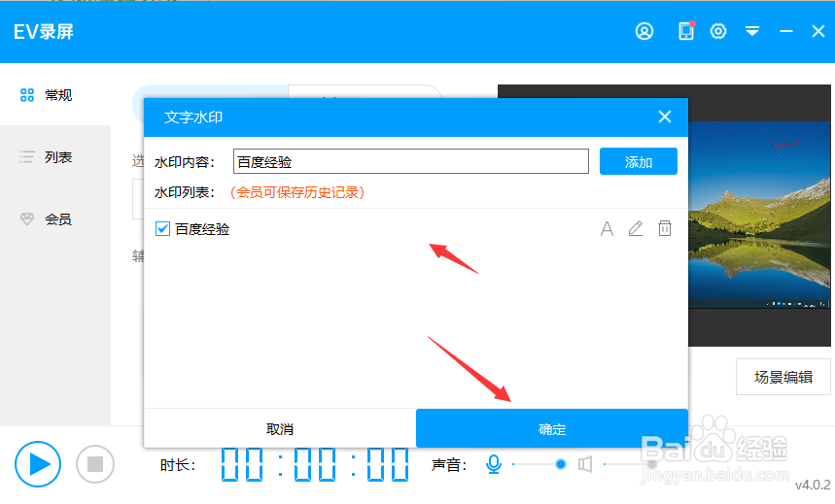Confirm with the 确定 button

coord(552,428)
